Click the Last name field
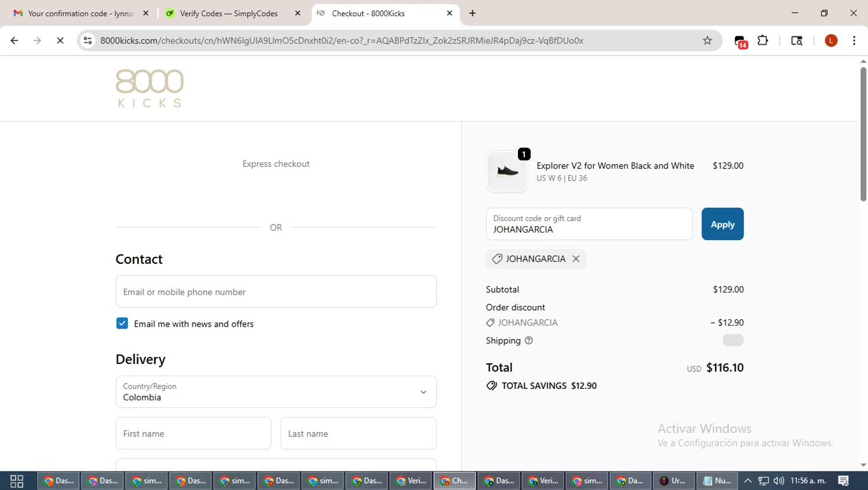The image size is (868, 490). click(359, 433)
